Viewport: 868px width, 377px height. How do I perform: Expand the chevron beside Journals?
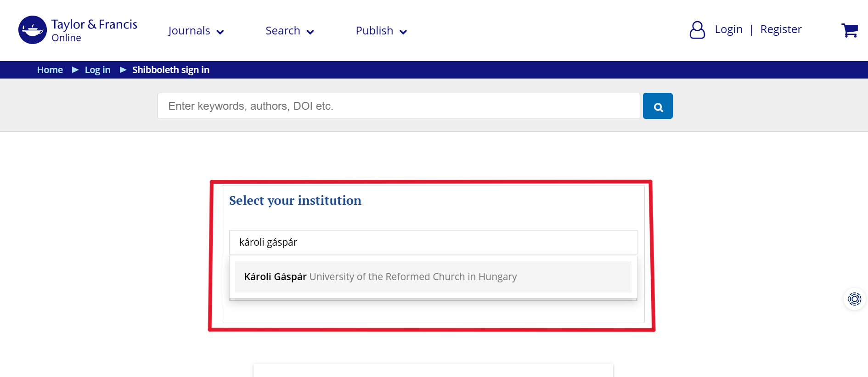click(220, 32)
